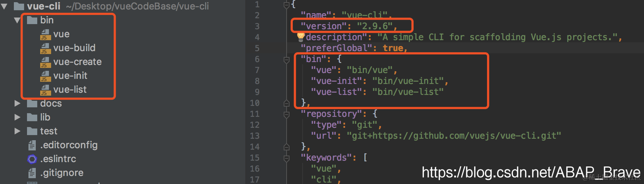644x184 pixels.
Task: Click the "version" key text
Action: pyautogui.click(x=323, y=26)
